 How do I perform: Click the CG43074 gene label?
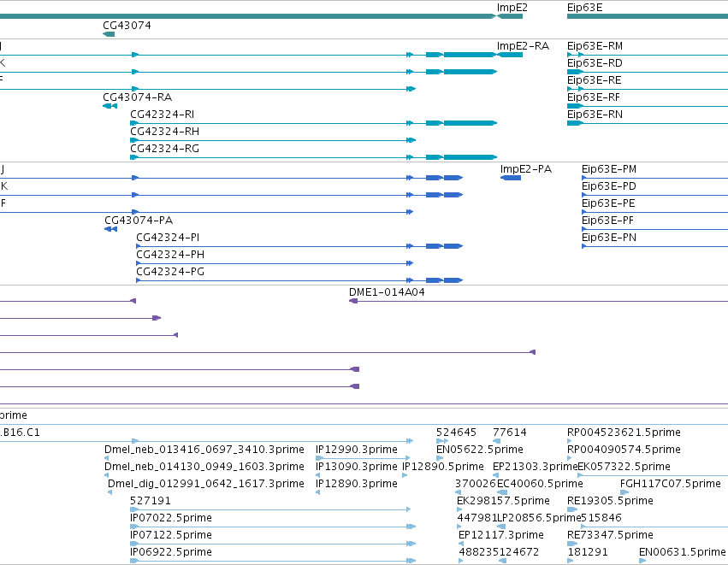pos(127,25)
